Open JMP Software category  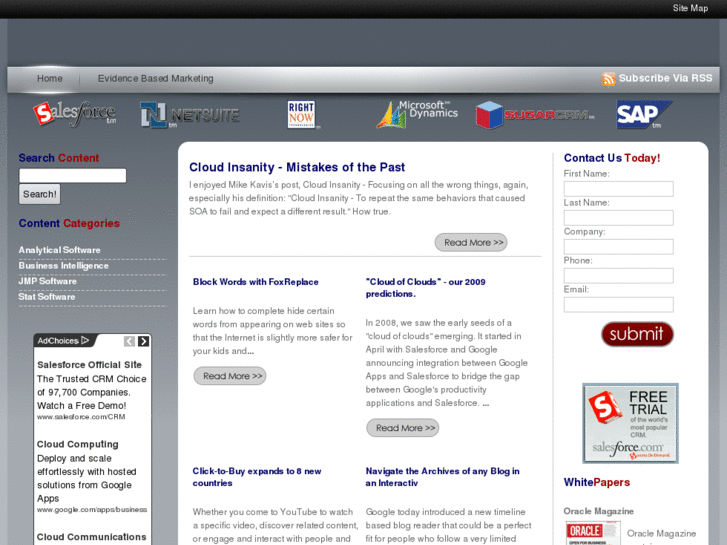(47, 281)
